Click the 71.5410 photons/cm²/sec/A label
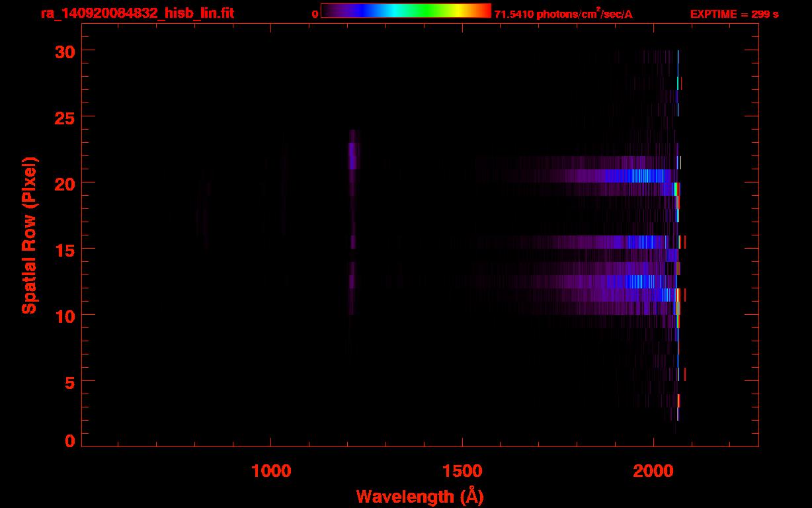This screenshot has width=812, height=508. click(x=563, y=14)
